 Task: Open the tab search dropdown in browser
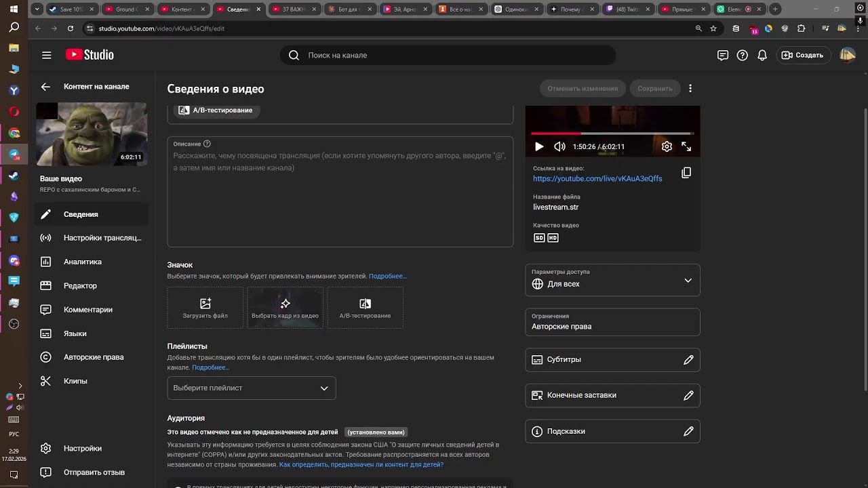click(36, 9)
